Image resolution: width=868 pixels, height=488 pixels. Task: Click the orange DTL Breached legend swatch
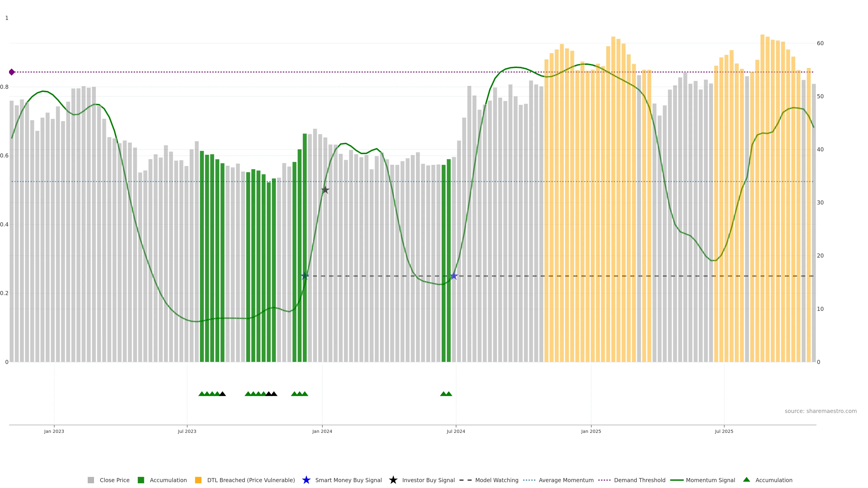tap(198, 480)
